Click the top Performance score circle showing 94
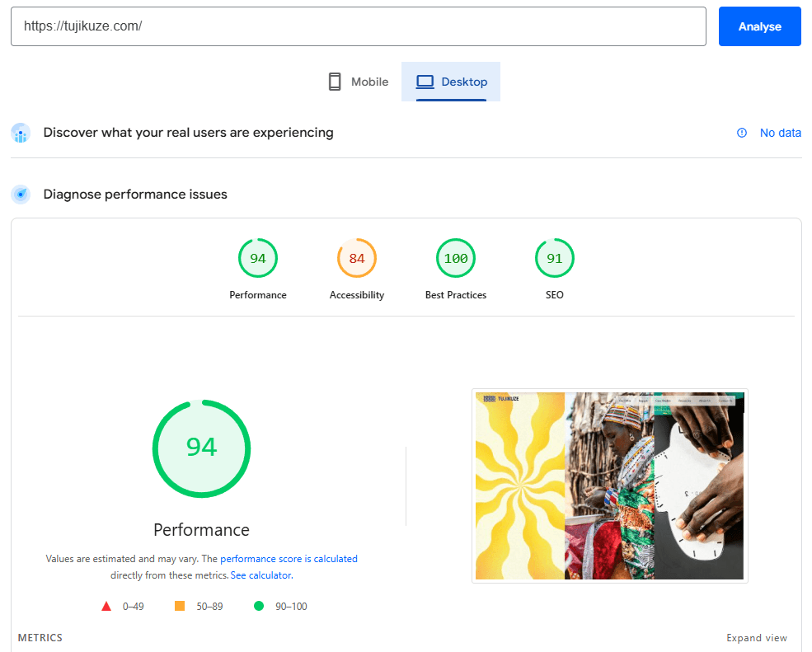The image size is (812, 652). pos(258,258)
